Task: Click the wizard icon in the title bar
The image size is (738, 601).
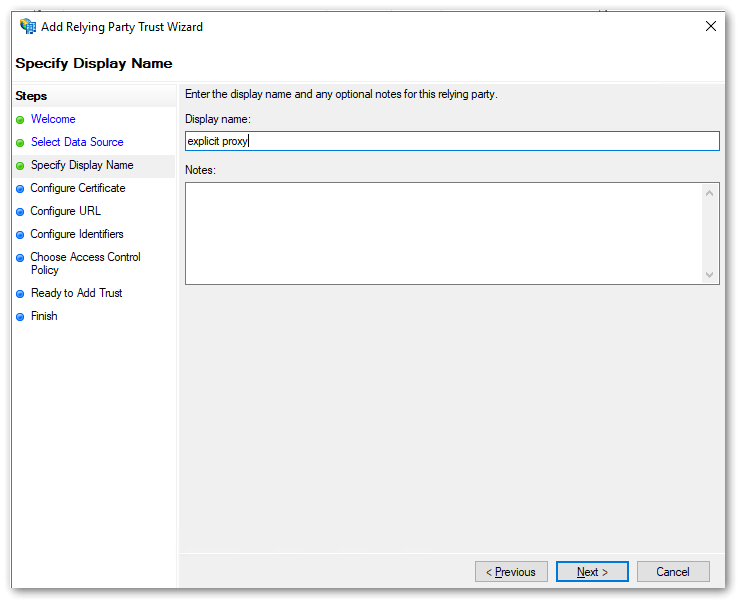Action: 28,27
